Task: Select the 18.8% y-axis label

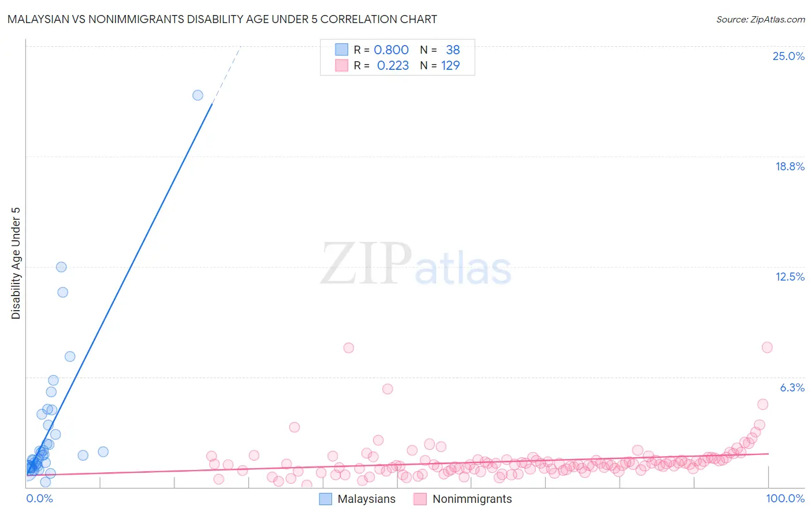Action: pyautogui.click(x=789, y=166)
